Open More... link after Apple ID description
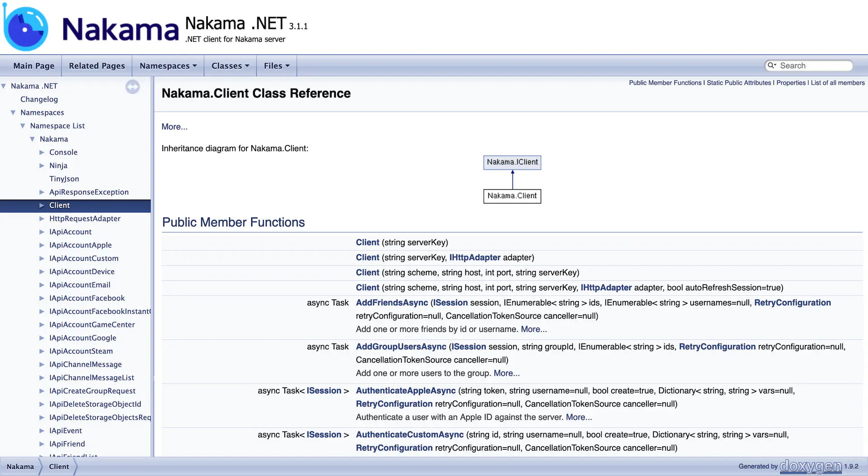The image size is (868, 476). (x=579, y=417)
